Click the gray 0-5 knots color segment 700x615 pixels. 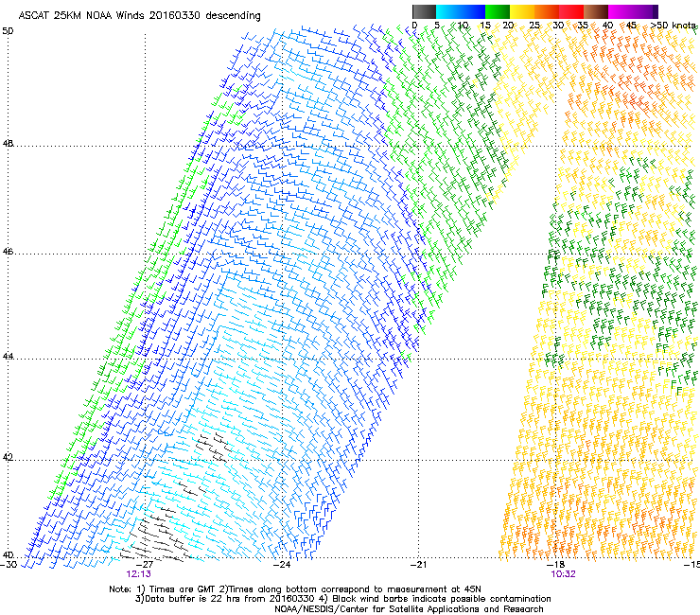click(424, 11)
